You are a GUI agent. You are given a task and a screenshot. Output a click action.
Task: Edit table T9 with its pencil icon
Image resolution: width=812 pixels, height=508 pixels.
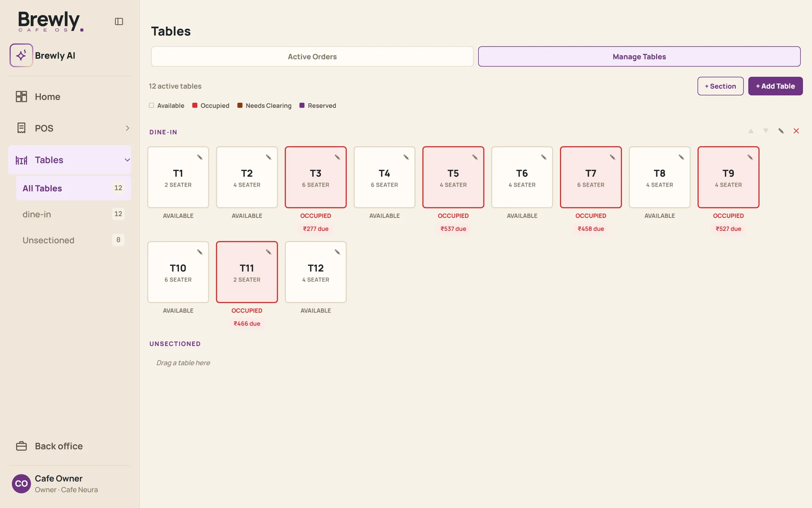point(750,157)
